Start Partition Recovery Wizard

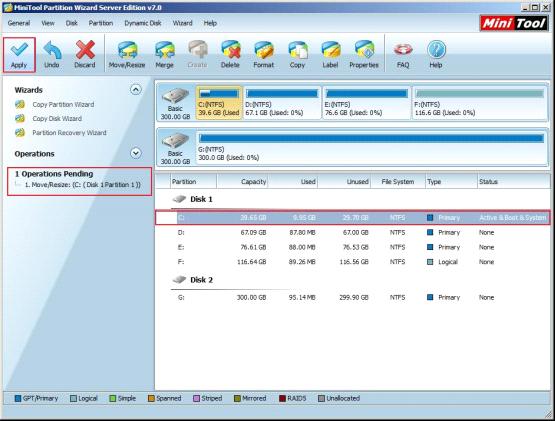click(x=69, y=133)
